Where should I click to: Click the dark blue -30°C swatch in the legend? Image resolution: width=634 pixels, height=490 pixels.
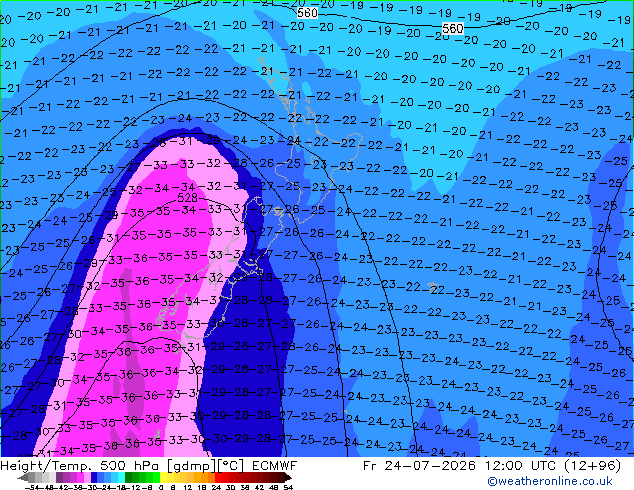(x=94, y=477)
